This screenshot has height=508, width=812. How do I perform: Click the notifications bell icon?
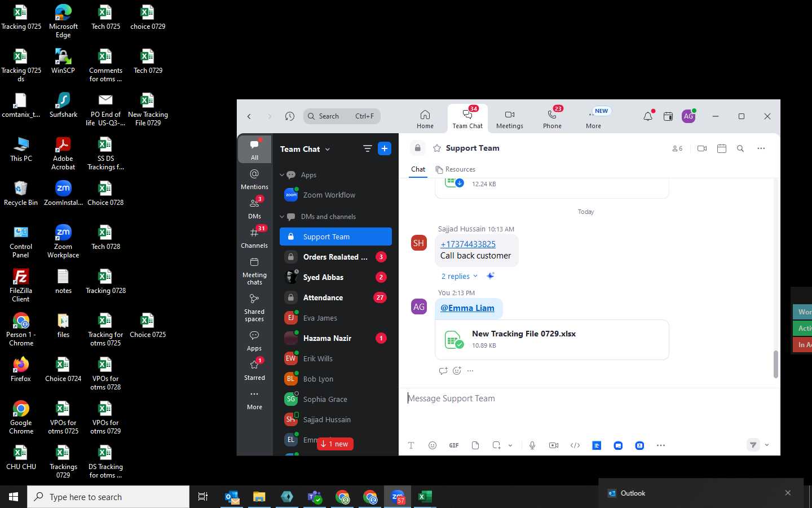[648, 116]
